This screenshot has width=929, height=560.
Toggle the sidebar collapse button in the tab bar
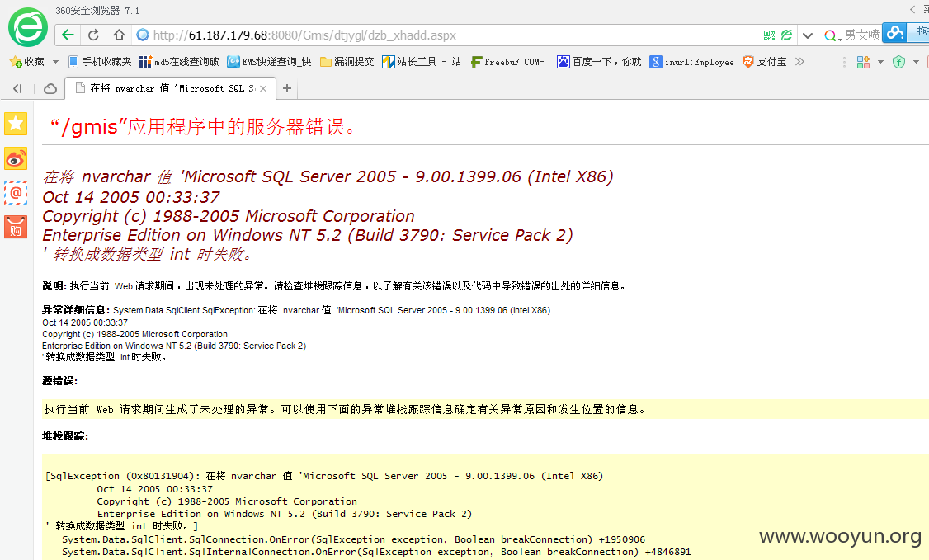(x=18, y=88)
